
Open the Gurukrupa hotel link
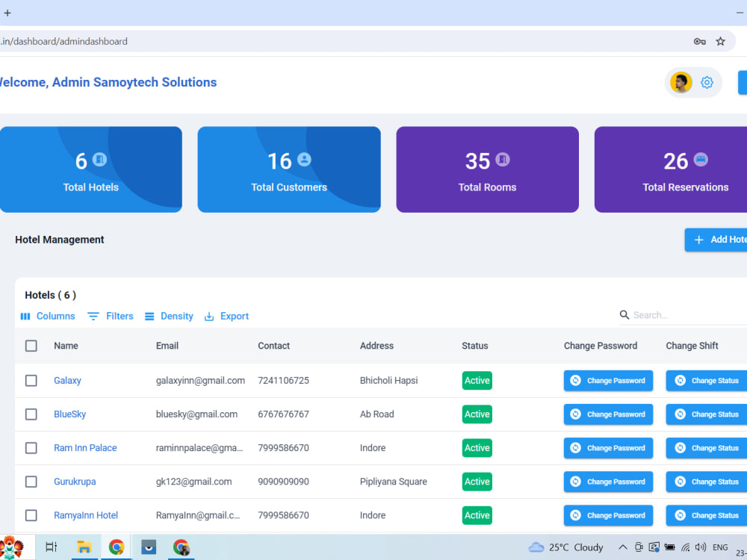75,482
